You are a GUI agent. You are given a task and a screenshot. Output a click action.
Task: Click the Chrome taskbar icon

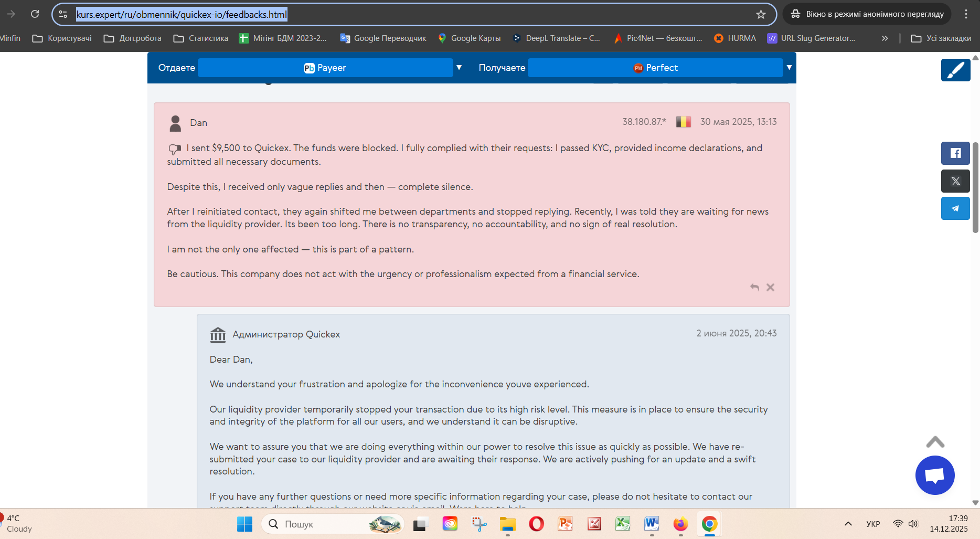point(709,524)
